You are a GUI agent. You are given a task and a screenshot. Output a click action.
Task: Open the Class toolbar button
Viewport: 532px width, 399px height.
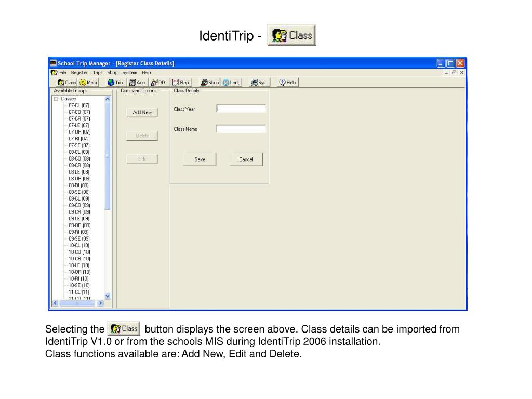click(66, 83)
